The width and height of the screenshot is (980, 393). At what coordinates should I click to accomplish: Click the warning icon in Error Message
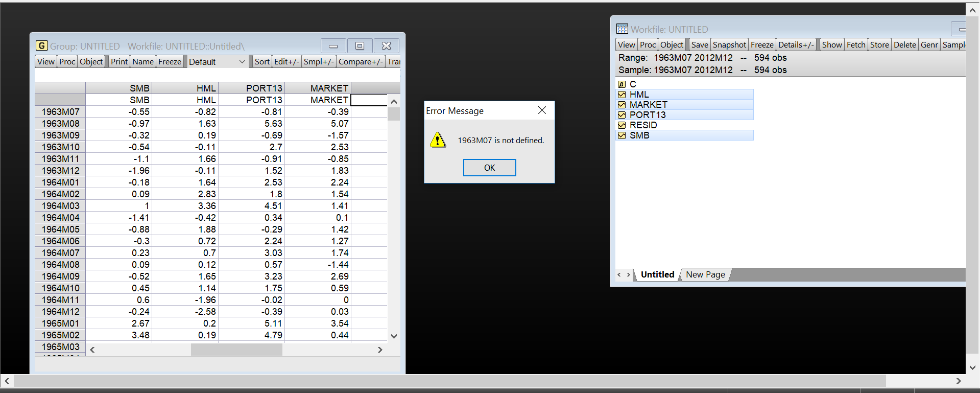coord(438,140)
